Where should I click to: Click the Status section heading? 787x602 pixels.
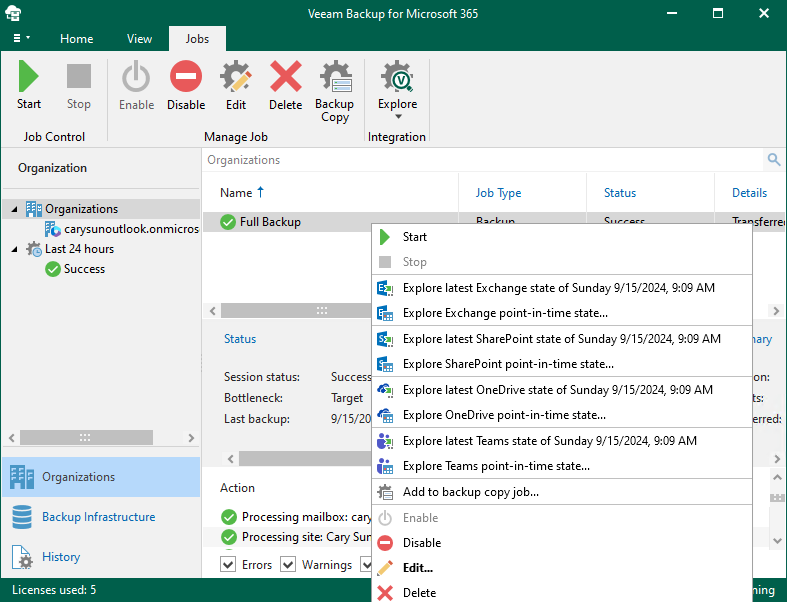pos(240,339)
